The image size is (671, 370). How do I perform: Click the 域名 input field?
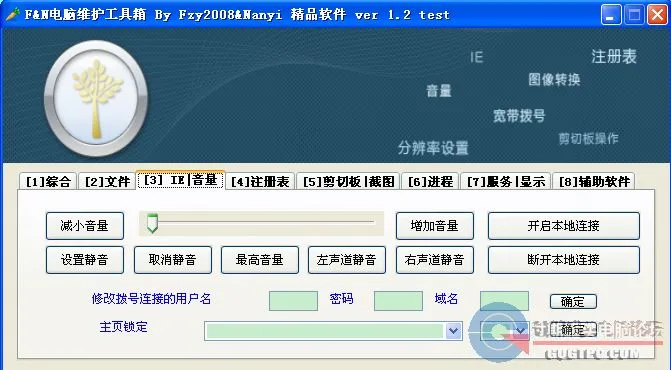pyautogui.click(x=505, y=301)
